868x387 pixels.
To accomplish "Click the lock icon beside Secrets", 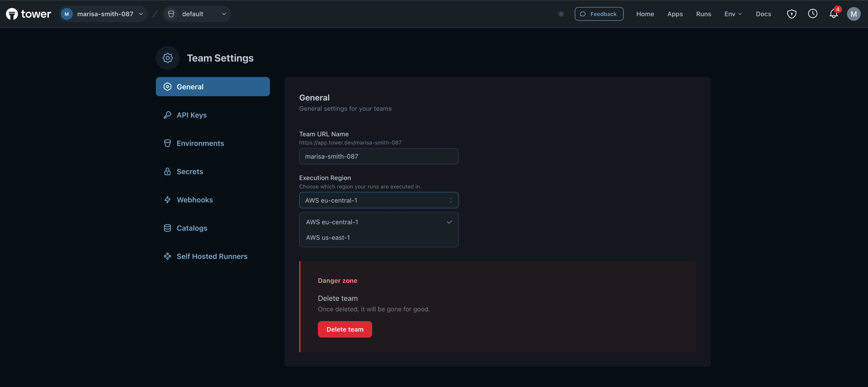I will coord(167,172).
